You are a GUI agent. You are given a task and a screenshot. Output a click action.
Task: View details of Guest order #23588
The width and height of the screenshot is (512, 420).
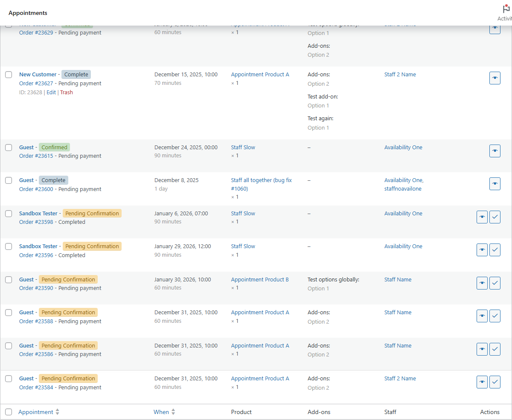(482, 316)
